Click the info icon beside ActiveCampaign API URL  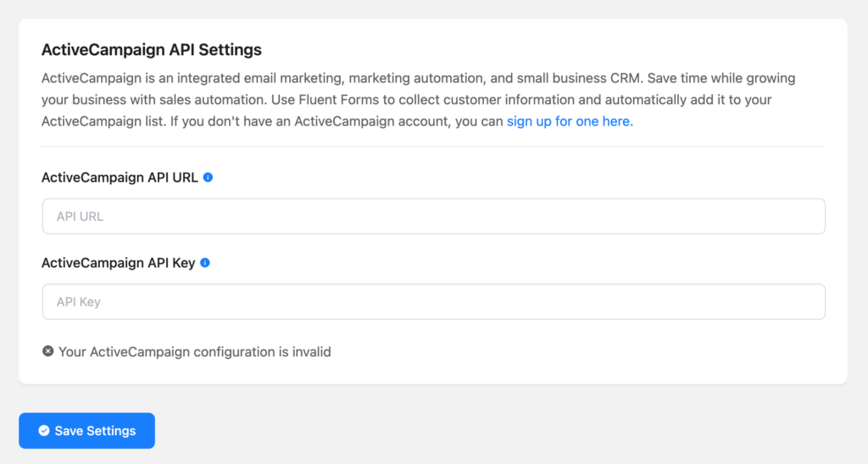(208, 177)
